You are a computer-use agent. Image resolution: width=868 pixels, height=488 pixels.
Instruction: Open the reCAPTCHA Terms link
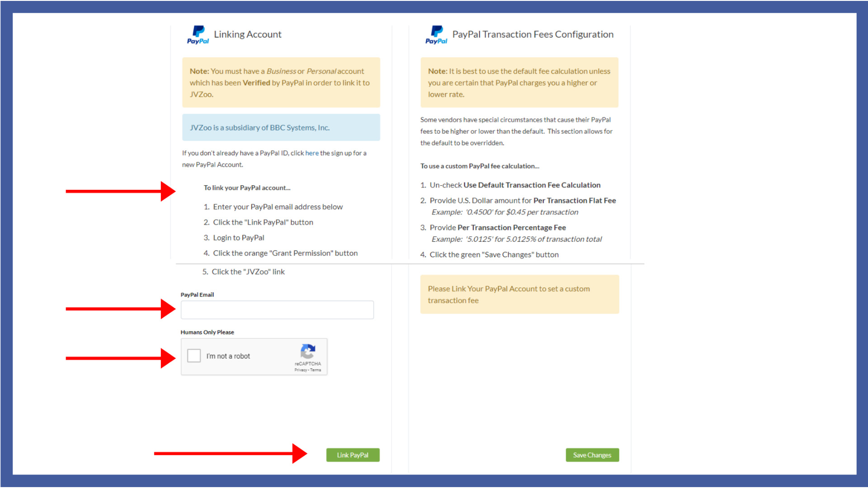[316, 370]
